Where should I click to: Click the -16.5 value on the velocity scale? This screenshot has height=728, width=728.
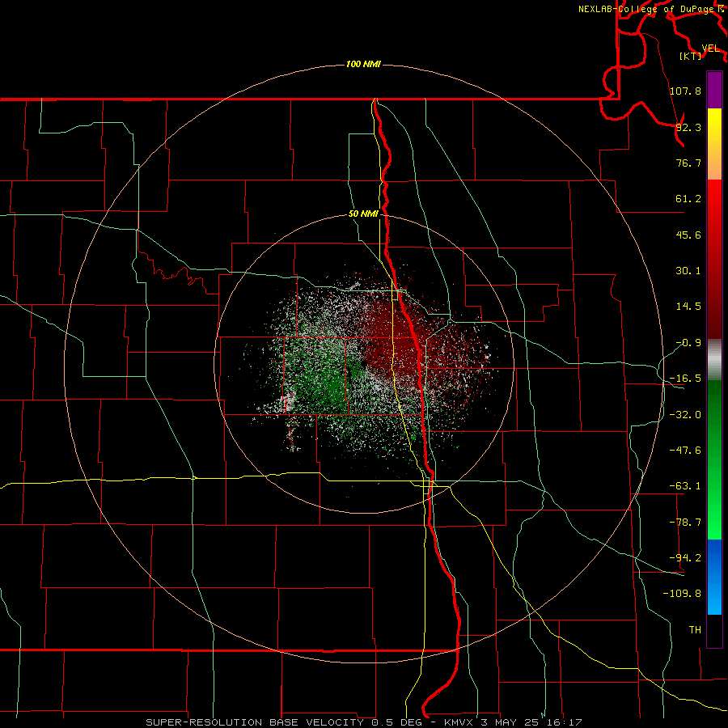coord(685,379)
